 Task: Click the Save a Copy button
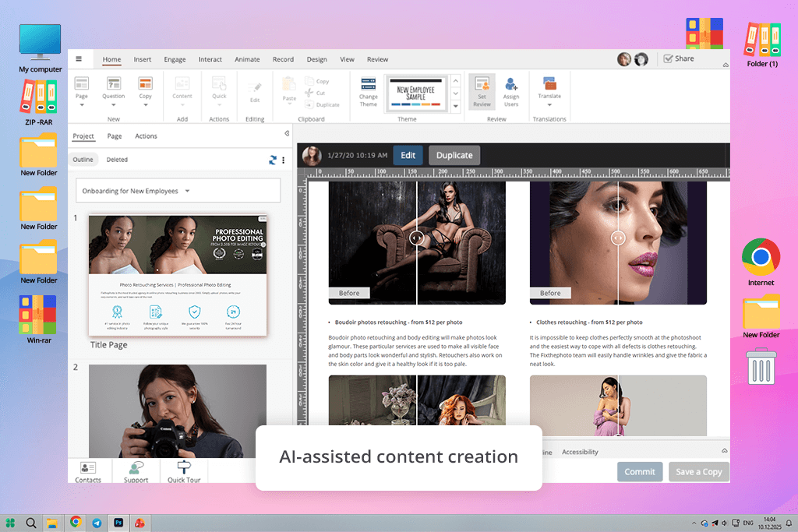click(699, 471)
